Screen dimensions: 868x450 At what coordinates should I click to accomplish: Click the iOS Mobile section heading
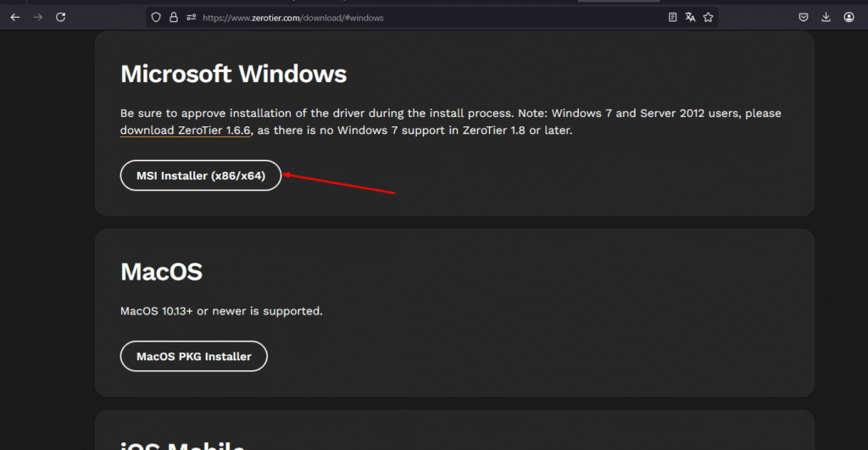pos(182,444)
